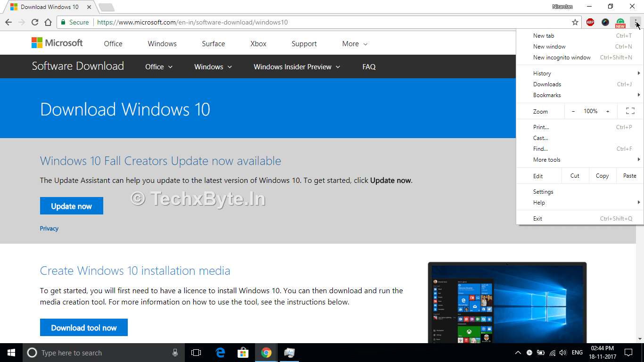The width and height of the screenshot is (644, 362).
Task: Open the battery status tray icon
Action: [540, 353]
